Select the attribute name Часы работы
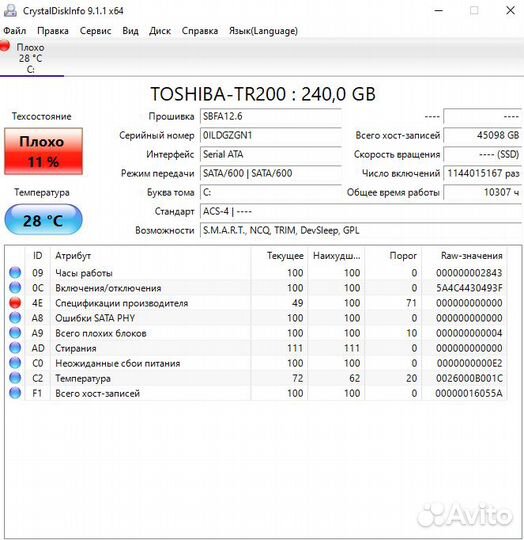 [x=84, y=273]
